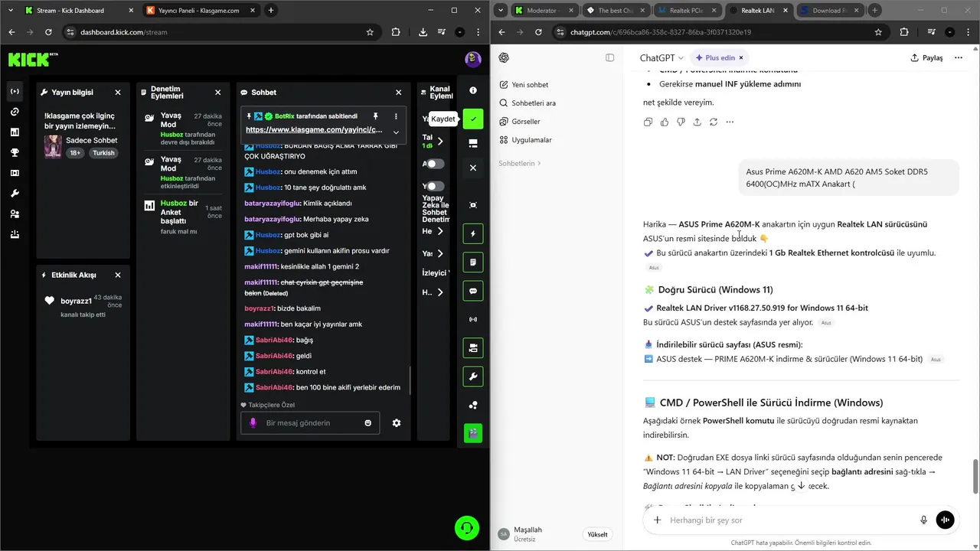Click the green clapperboard icon in Kick right toolbar
This screenshot has width=980, height=551.
[473, 433]
